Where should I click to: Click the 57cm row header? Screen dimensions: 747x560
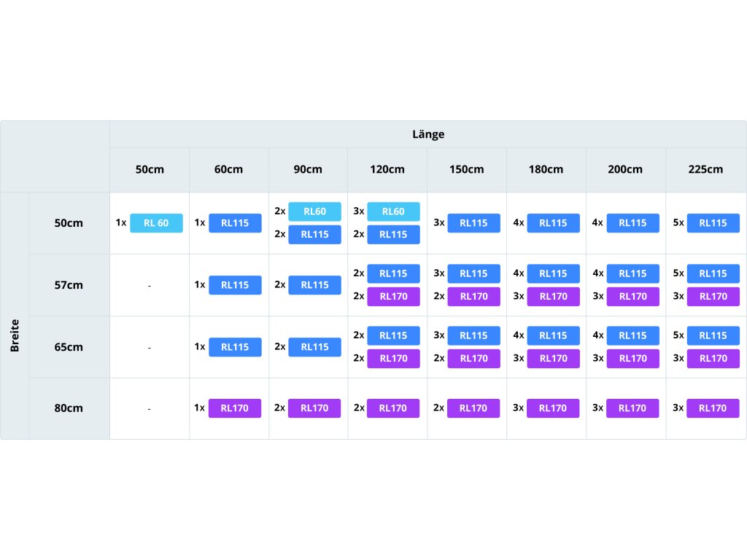pyautogui.click(x=69, y=285)
